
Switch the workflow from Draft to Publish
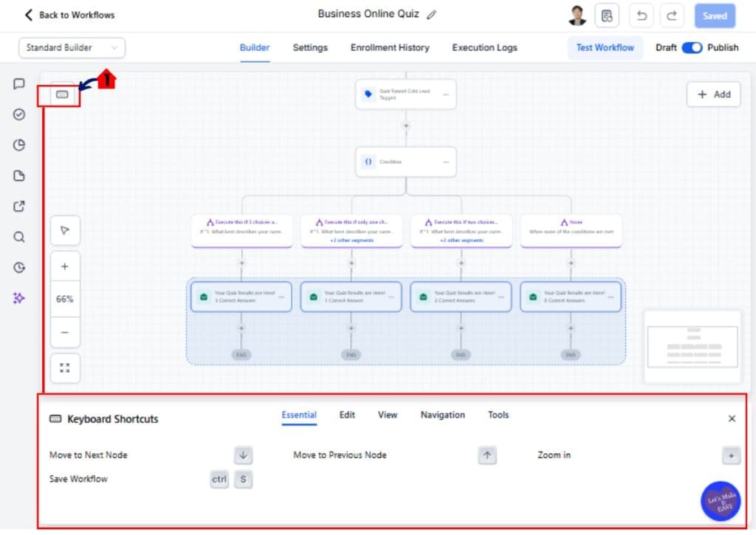pyautogui.click(x=692, y=47)
